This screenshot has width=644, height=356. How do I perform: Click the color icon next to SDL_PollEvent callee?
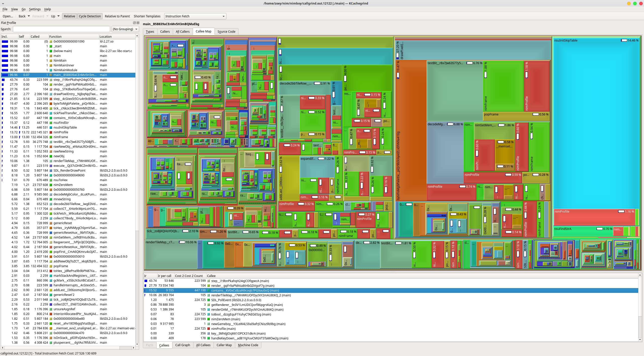click(x=209, y=300)
